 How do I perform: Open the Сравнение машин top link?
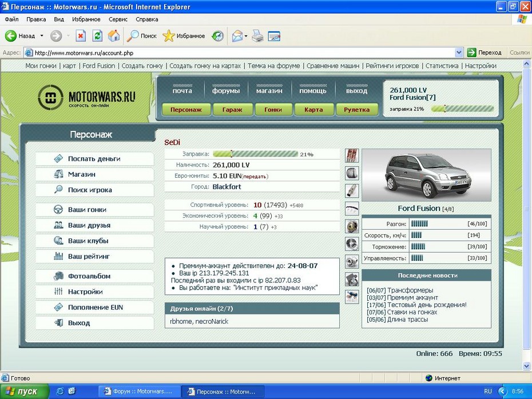[x=333, y=66]
